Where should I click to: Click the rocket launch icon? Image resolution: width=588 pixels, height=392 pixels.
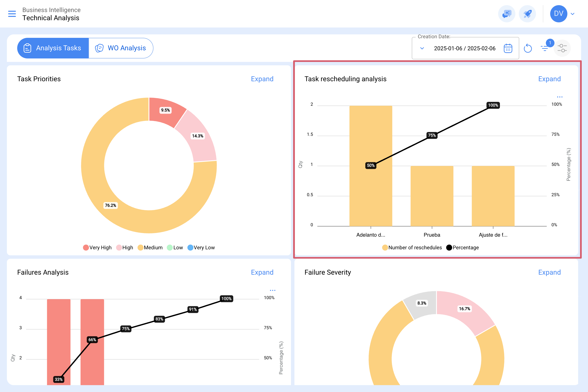click(527, 14)
